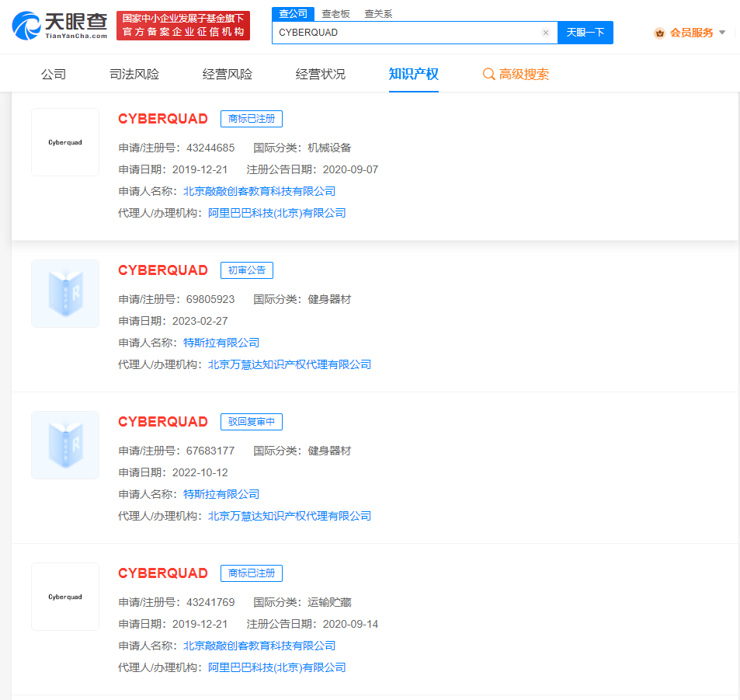The image size is (740, 700).
Task: Click the magnifier icon of 高级搜索
Action: coord(489,74)
